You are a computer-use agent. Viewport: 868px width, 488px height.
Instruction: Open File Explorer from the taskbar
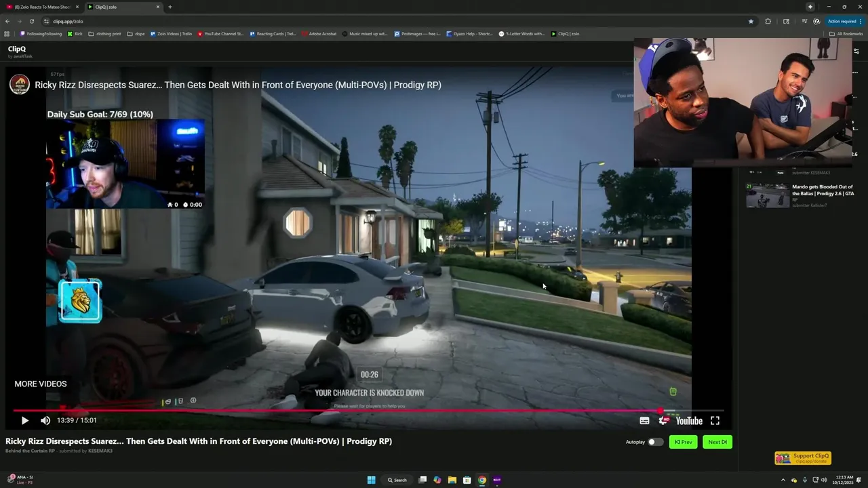click(452, 480)
